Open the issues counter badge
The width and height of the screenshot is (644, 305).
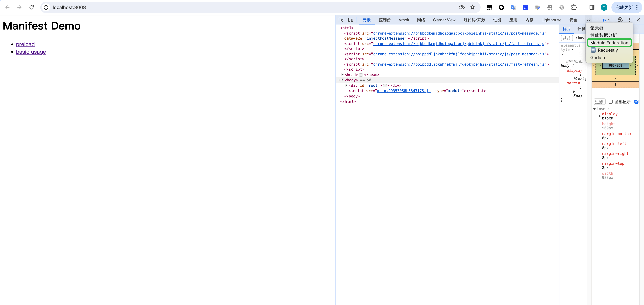(x=606, y=20)
